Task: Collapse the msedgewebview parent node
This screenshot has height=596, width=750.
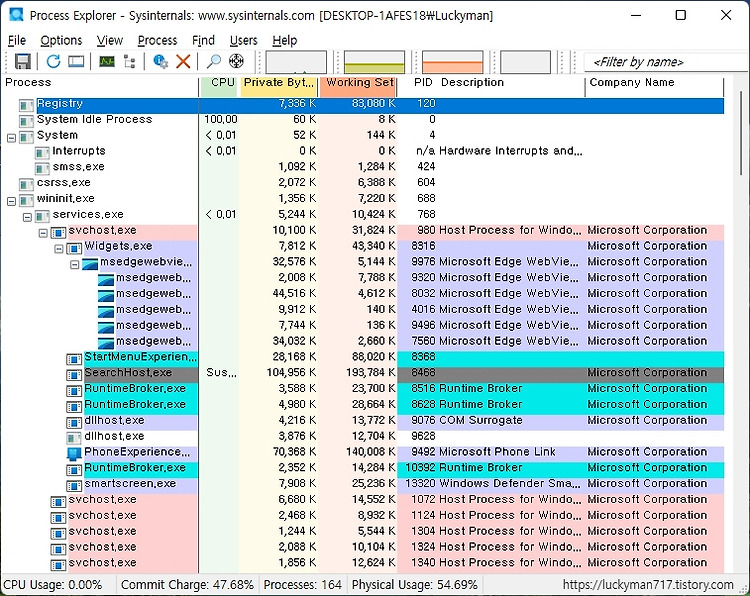Action: [x=75, y=265]
